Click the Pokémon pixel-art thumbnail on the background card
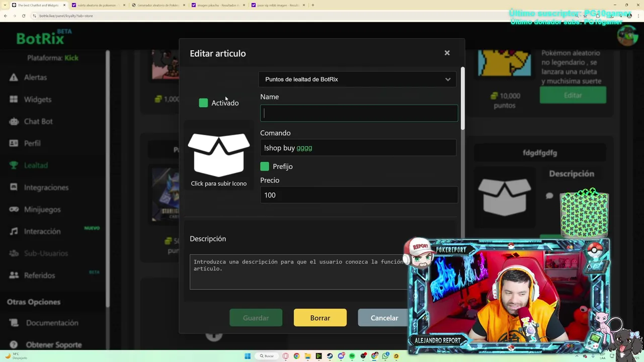Image resolution: width=644 pixels, height=362 pixels. click(504, 63)
